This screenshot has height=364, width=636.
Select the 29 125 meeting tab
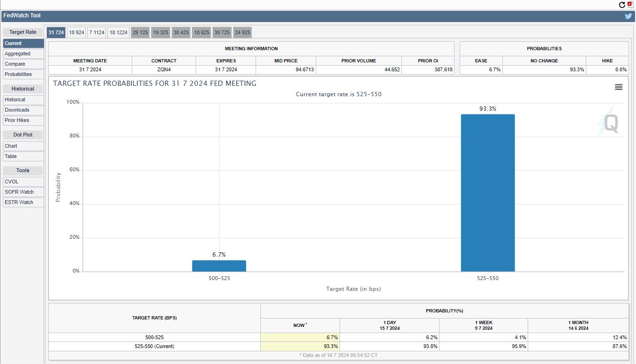140,32
